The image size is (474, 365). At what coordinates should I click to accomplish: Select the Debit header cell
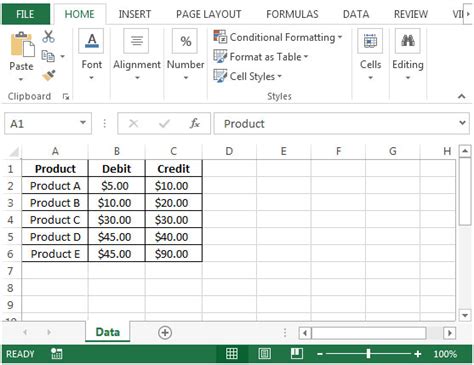pyautogui.click(x=117, y=168)
